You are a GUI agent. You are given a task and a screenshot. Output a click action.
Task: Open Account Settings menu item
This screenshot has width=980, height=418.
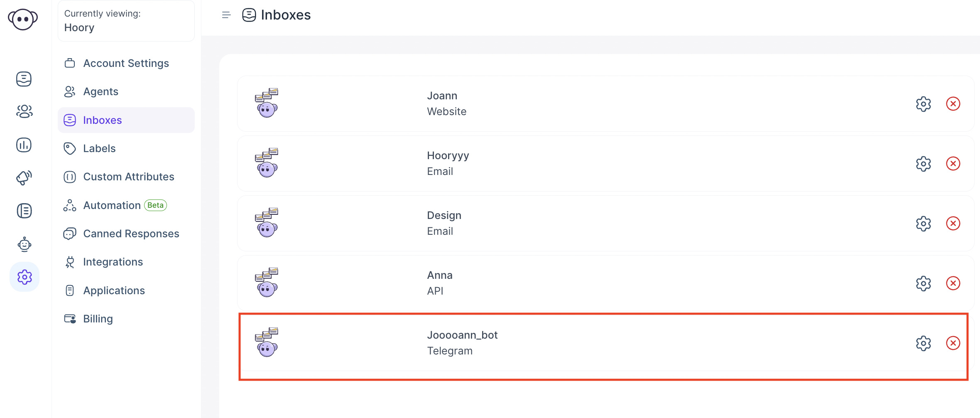(x=126, y=63)
